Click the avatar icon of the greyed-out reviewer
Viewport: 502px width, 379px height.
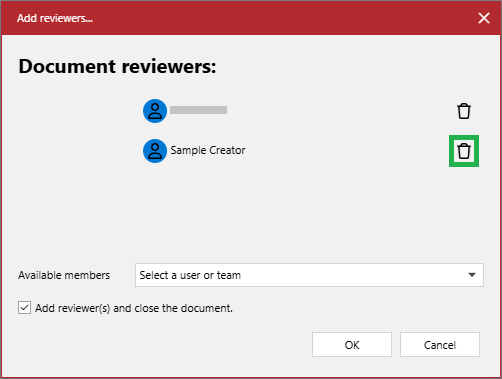coord(155,111)
